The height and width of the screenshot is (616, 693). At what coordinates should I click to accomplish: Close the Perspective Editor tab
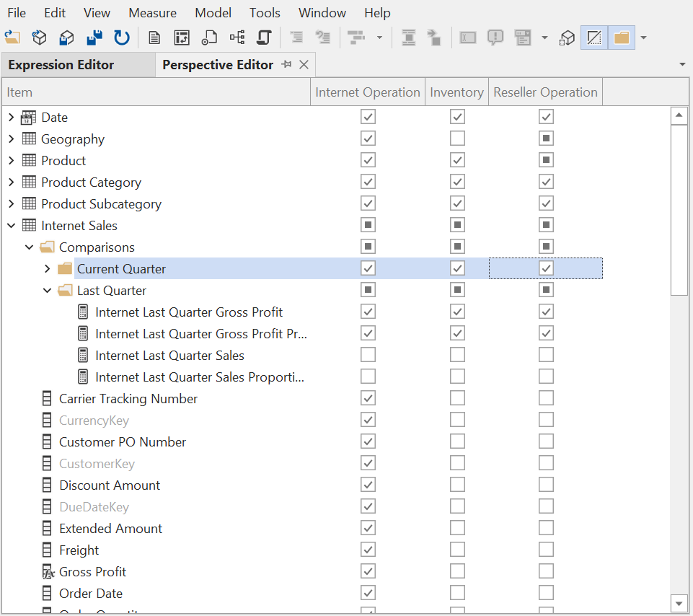tap(304, 64)
